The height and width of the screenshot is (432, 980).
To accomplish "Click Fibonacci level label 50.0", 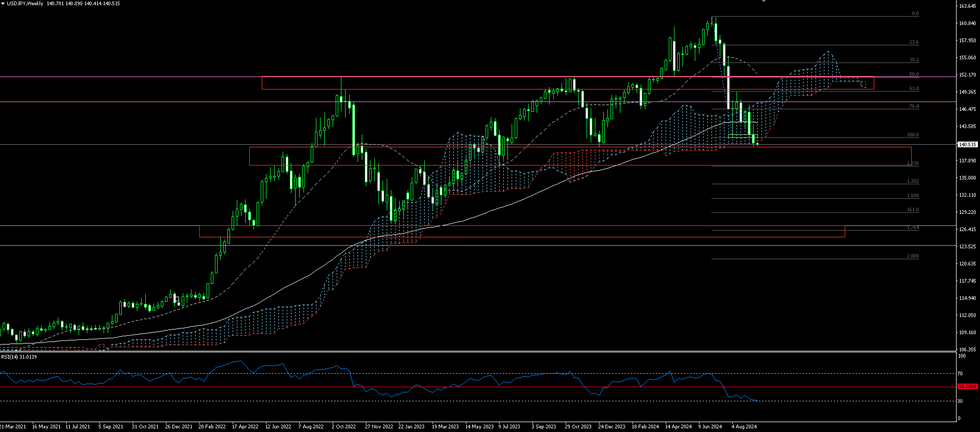I will [x=914, y=74].
